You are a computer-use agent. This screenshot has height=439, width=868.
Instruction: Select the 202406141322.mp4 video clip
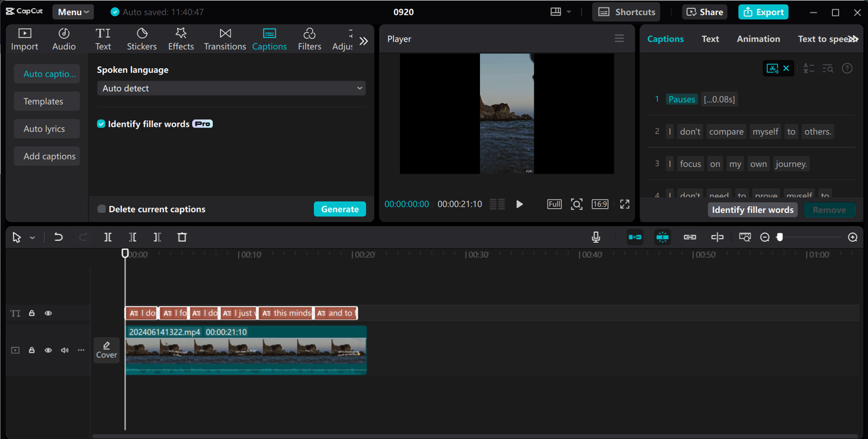[246, 350]
